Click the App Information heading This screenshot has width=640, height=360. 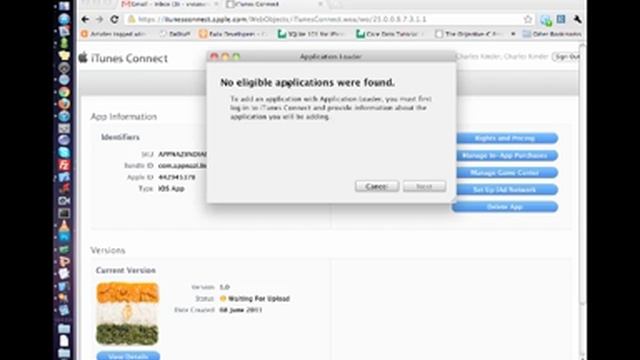click(x=124, y=117)
